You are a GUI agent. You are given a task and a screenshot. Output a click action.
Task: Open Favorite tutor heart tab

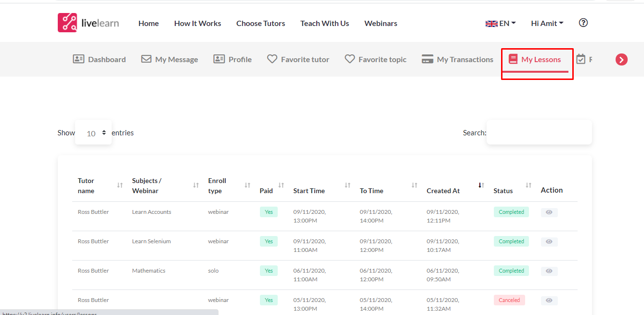298,59
